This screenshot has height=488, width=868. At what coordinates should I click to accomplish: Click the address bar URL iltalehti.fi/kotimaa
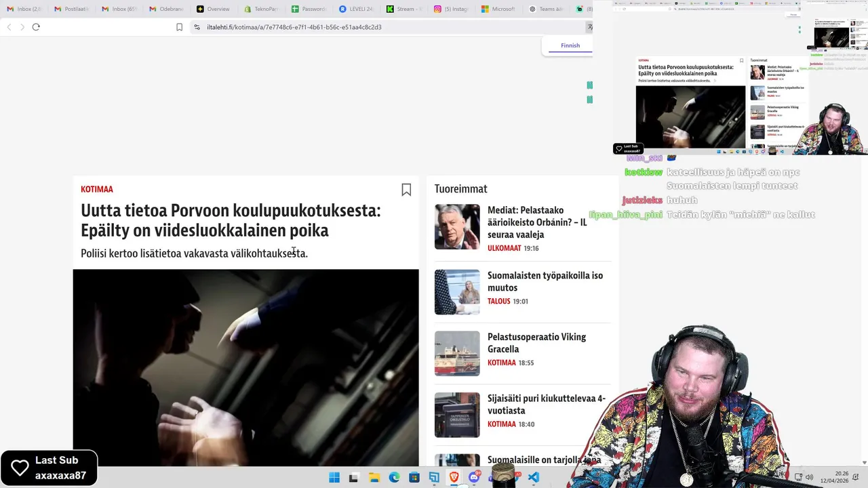294,27
